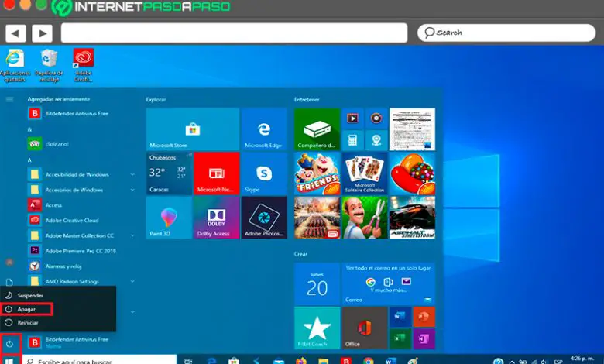
Task: Select the Aplicaciones quitadas desktop icon
Action: click(x=15, y=66)
